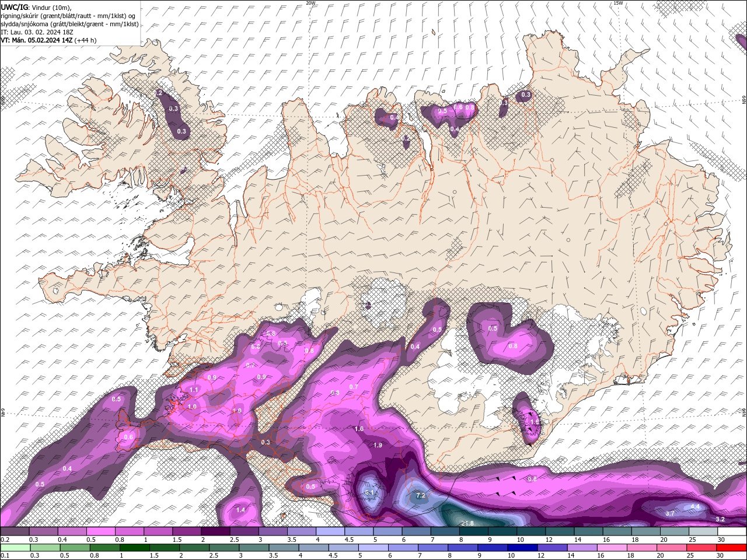Viewport: 747px width, 560px height.
Task: Click the top-row legend swatch for 0.2–0.3
Action: (x=15, y=531)
